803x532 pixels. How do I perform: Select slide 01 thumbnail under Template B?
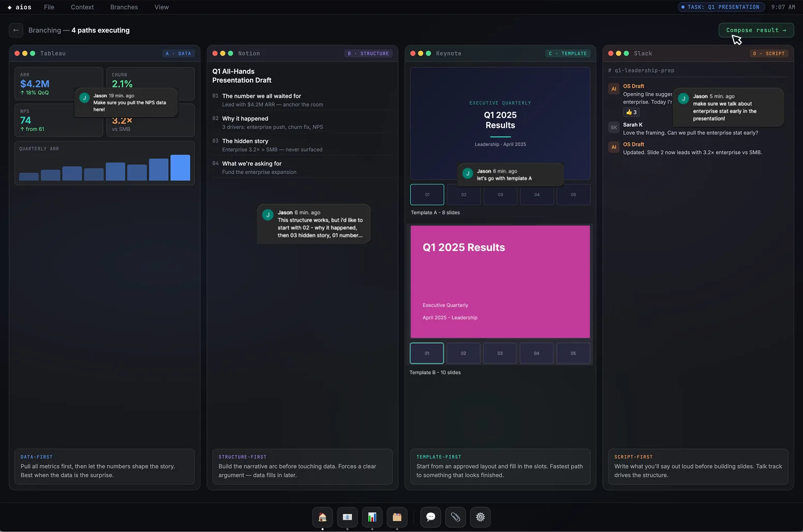(427, 353)
